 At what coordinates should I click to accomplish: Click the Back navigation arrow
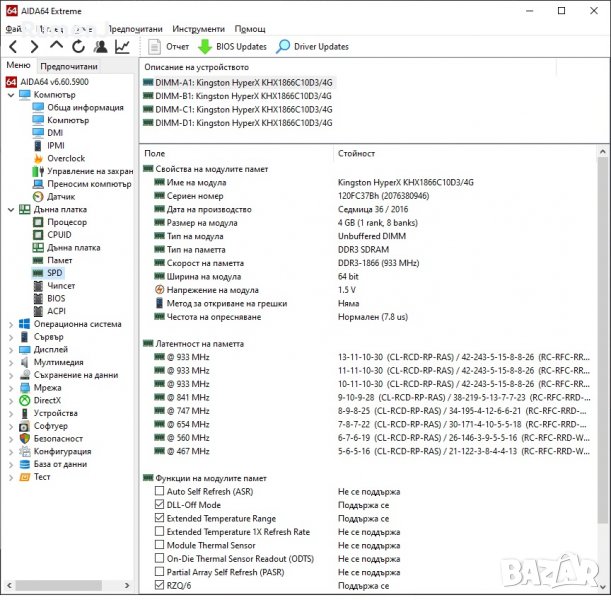[x=12, y=46]
